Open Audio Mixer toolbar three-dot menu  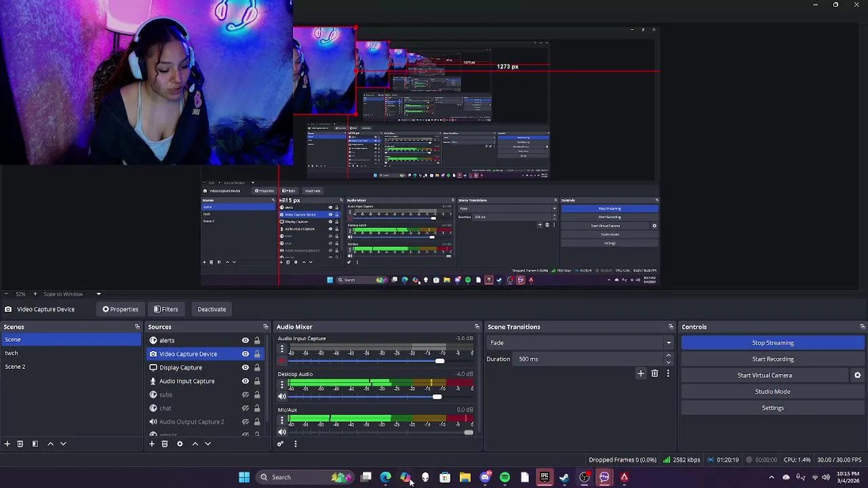pyautogui.click(x=295, y=444)
